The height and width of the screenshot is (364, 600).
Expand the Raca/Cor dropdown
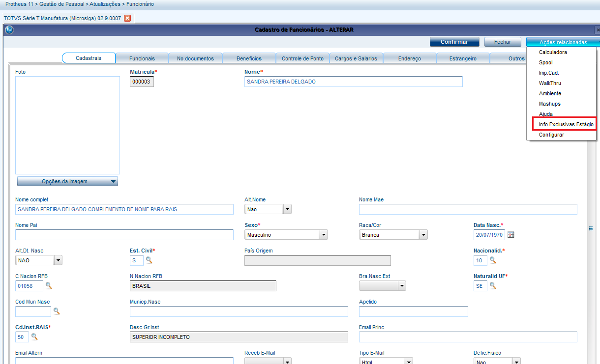pos(423,235)
